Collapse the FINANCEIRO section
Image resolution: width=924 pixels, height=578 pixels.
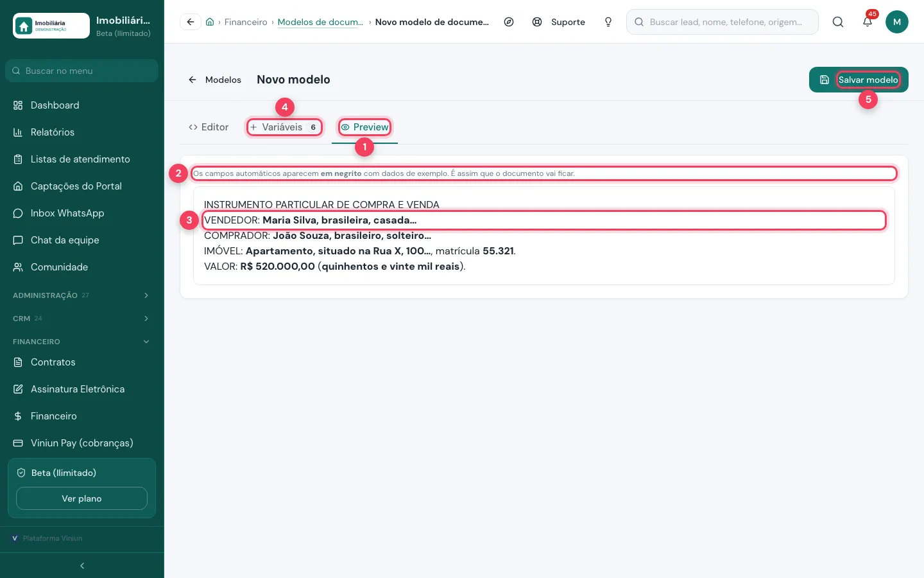point(81,342)
